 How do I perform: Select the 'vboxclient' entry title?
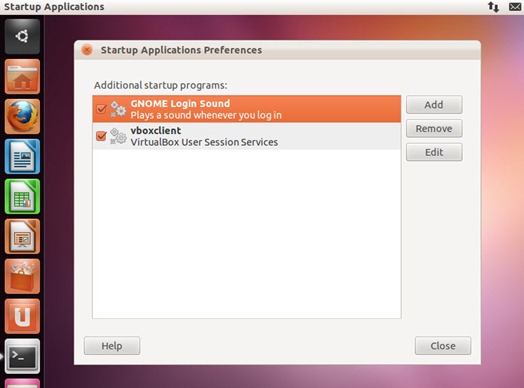pyautogui.click(x=156, y=130)
